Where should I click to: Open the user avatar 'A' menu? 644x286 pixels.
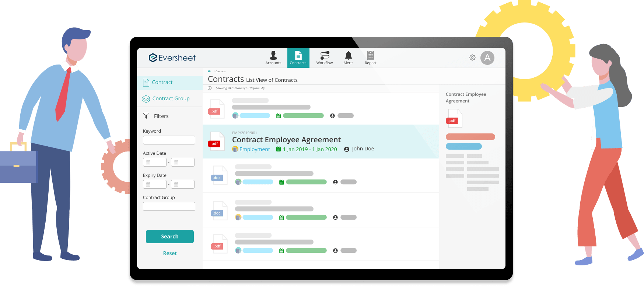[x=487, y=58]
